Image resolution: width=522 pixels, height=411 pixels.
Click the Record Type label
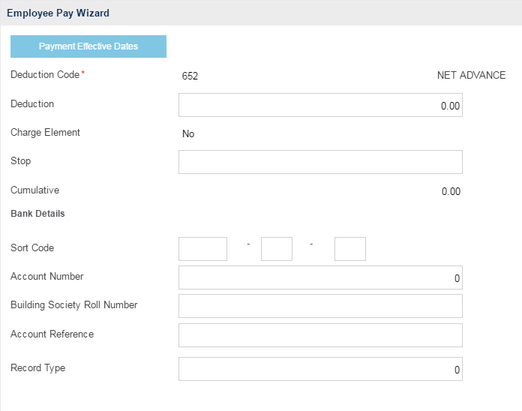click(x=38, y=368)
